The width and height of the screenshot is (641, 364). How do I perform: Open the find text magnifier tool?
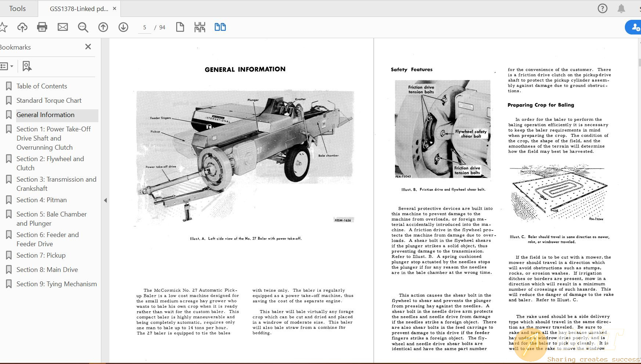tap(83, 27)
